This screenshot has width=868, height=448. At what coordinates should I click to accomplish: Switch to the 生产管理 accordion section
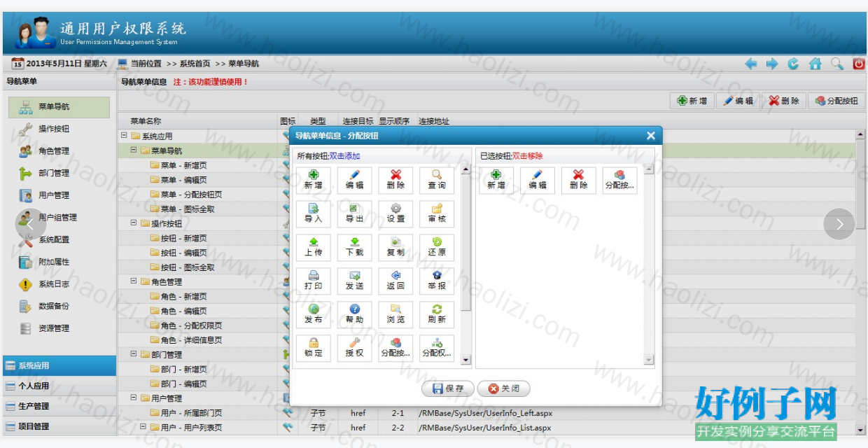(59, 406)
